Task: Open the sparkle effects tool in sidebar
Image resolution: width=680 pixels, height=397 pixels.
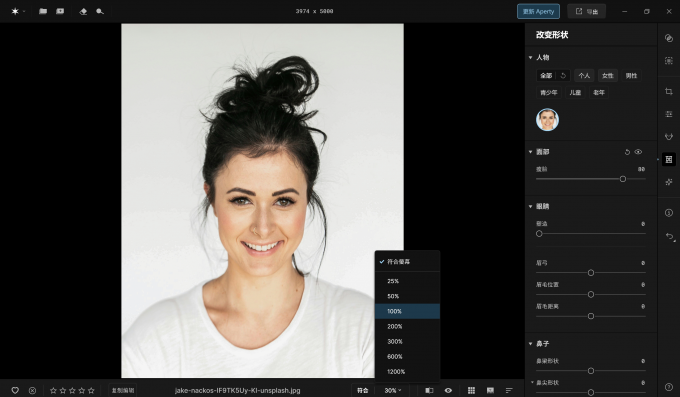Action: (669, 182)
